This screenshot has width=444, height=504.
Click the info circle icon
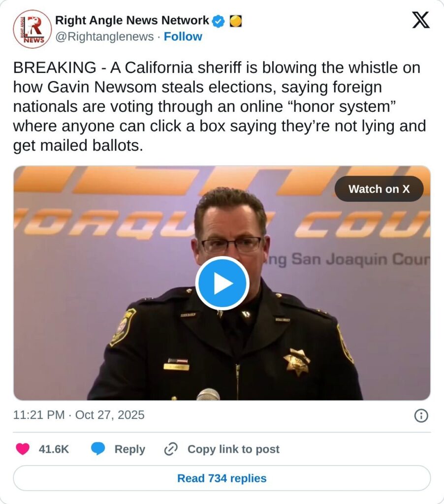[x=421, y=416]
